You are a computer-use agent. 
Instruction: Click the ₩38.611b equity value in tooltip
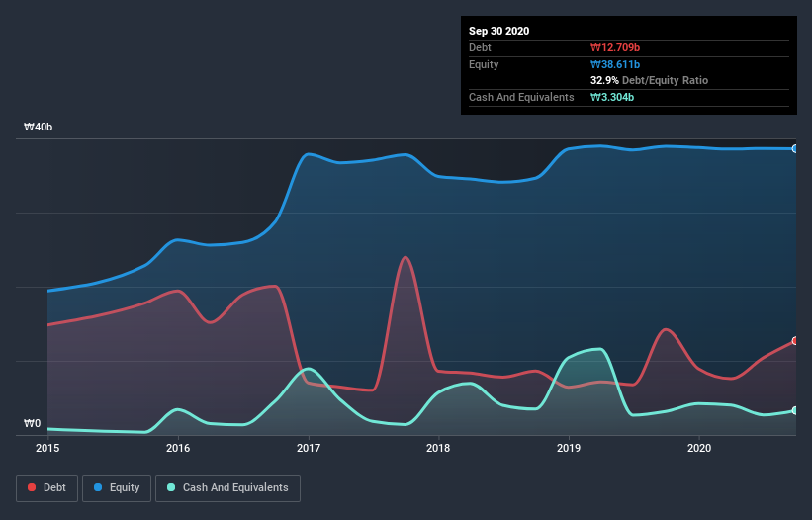615,64
